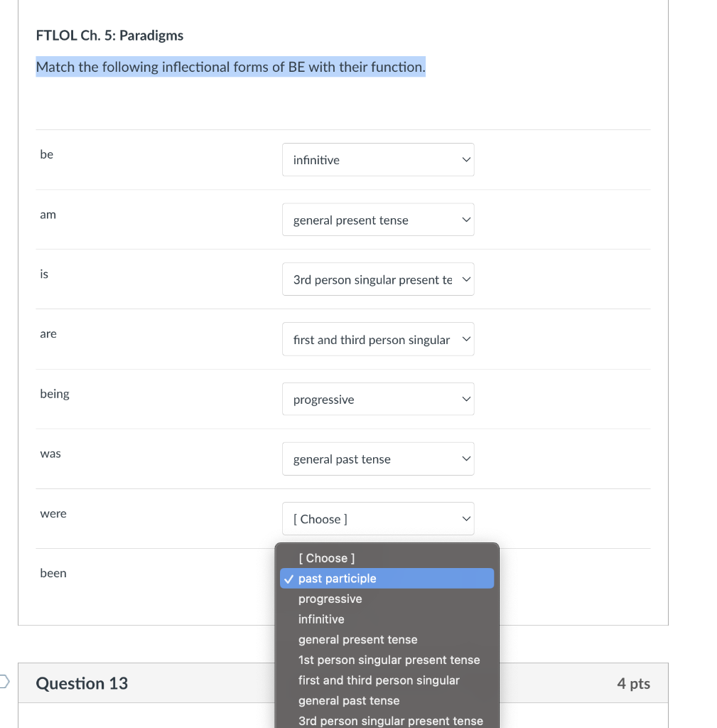Click the flag marker beside Question 13
The width and height of the screenshot is (717, 728).
click(x=5, y=682)
